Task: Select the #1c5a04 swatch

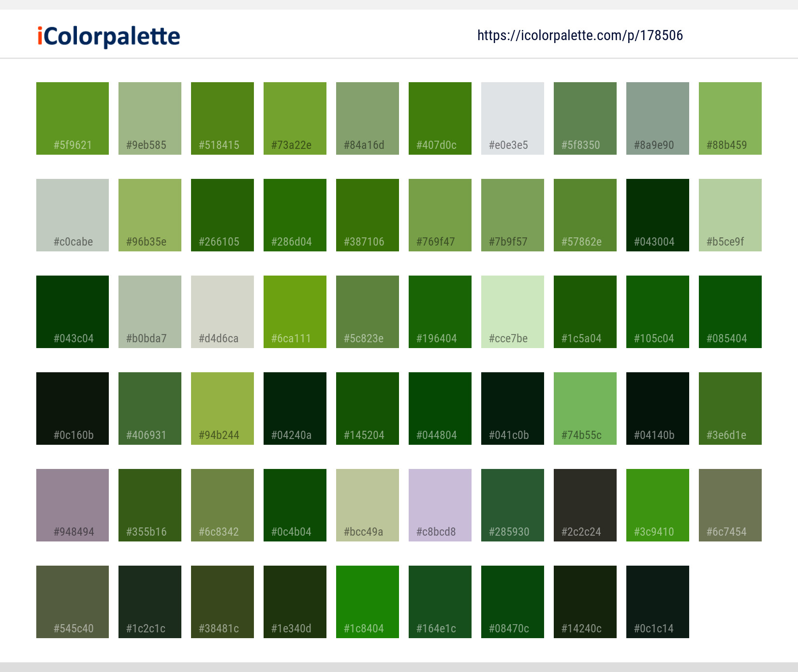Action: [585, 312]
